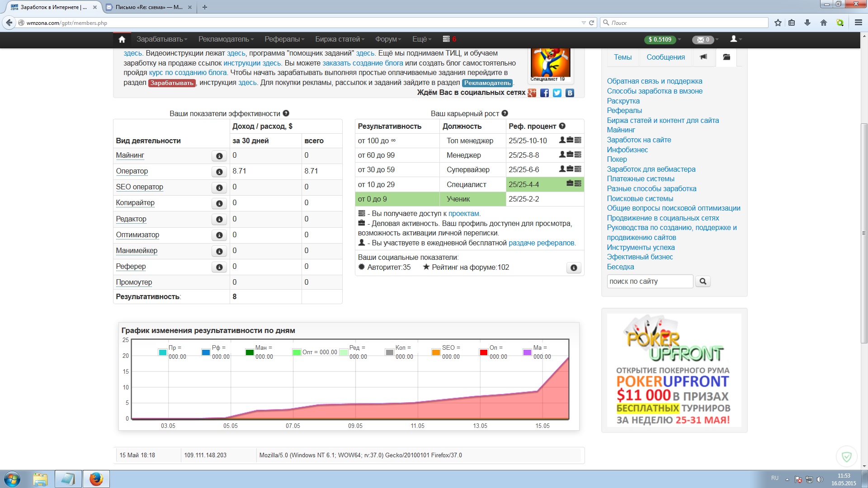Open the Facebook social network icon

point(544,93)
